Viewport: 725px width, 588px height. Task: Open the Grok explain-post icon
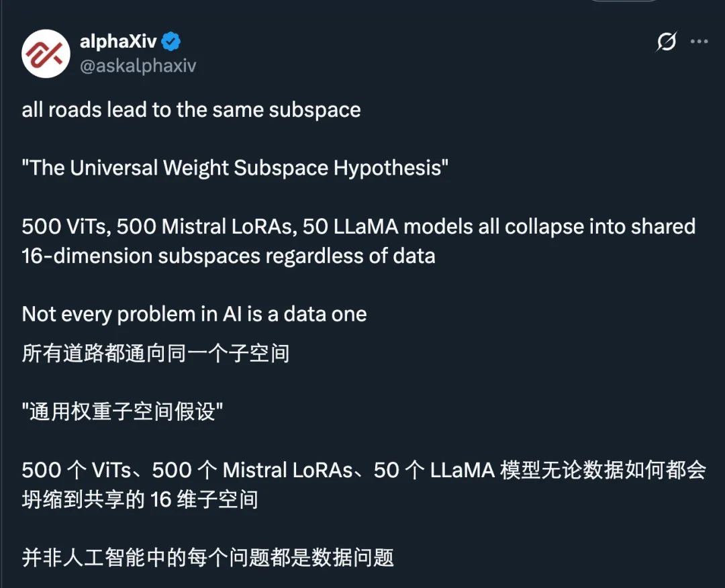point(666,42)
